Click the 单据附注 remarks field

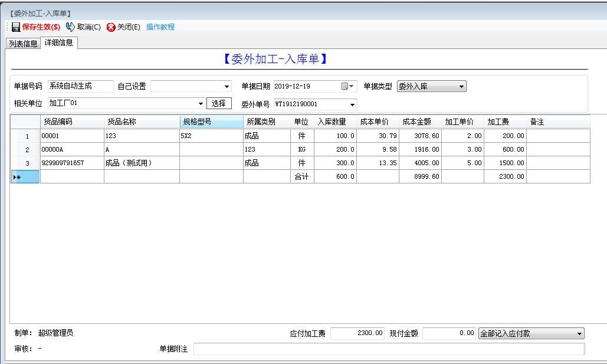tap(388, 349)
